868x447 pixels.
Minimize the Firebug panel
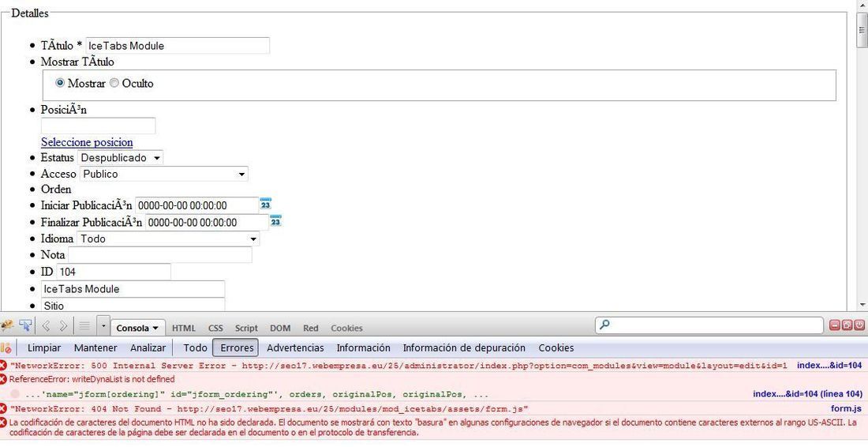[835, 325]
